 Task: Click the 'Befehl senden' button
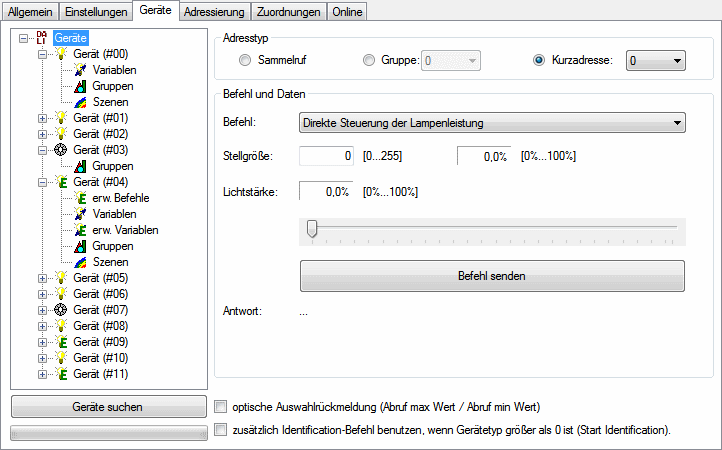[492, 275]
